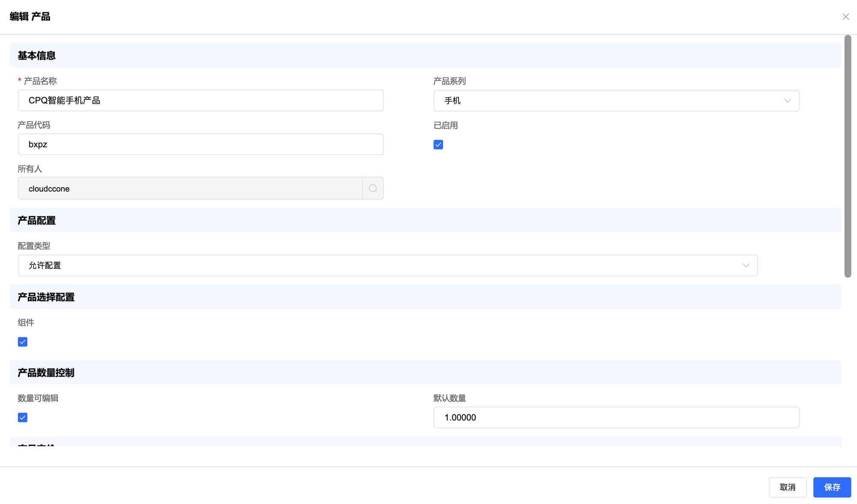Click the 基本信息 section header

coord(36,56)
